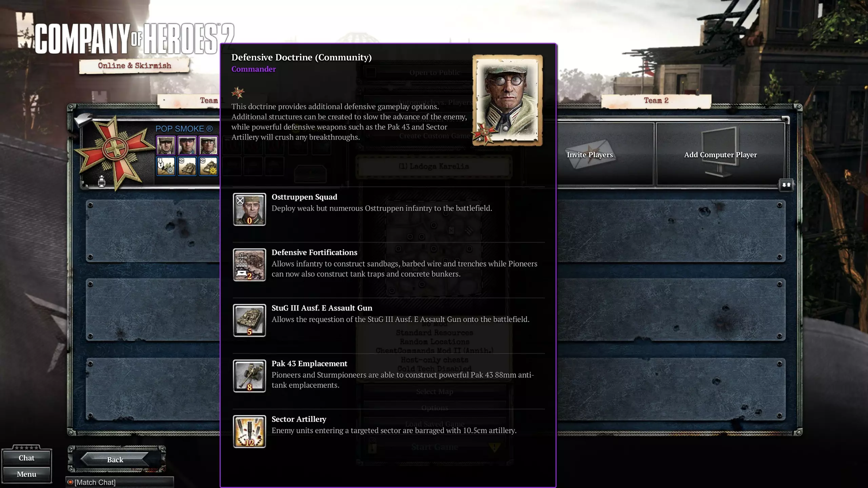Select the Defensive Fortifications ability icon
The height and width of the screenshot is (488, 868).
(x=249, y=265)
